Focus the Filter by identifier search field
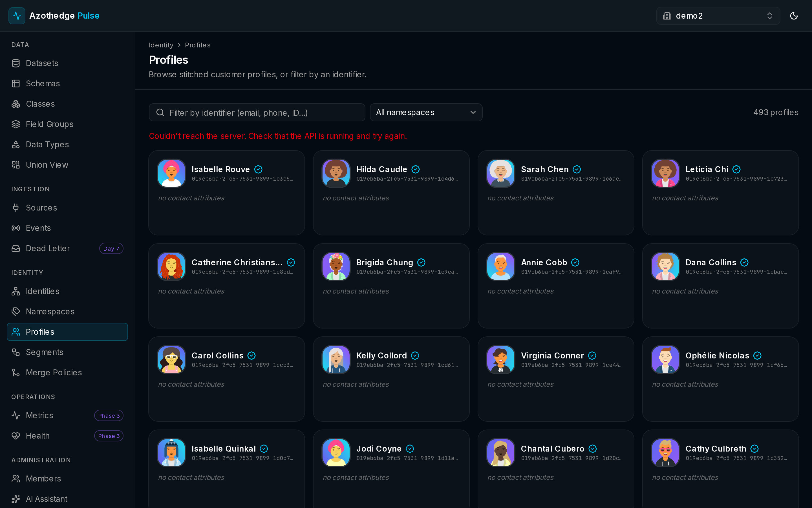 pyautogui.click(x=257, y=112)
